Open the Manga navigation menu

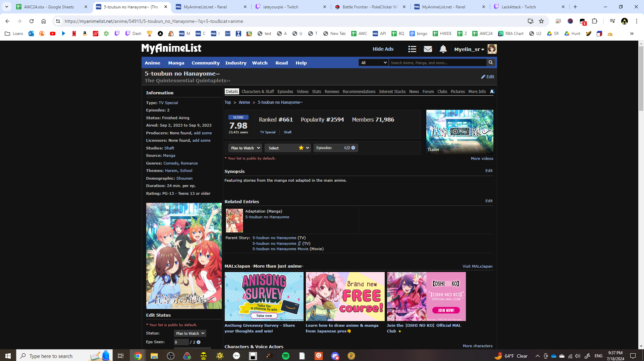pyautogui.click(x=176, y=63)
